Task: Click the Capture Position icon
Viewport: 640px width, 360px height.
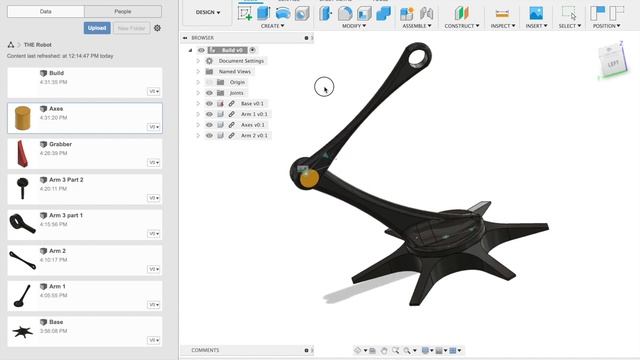Action: (x=598, y=13)
